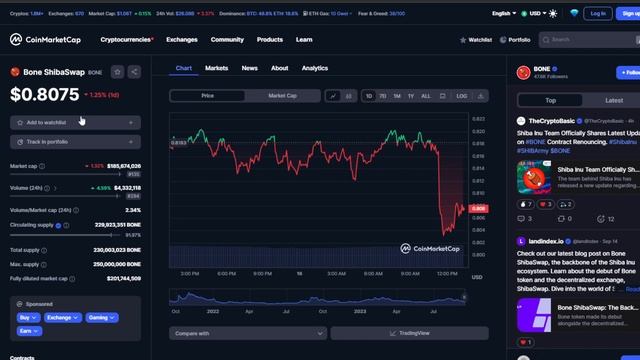
Task: Open the USD currency dropdown
Action: point(534,13)
